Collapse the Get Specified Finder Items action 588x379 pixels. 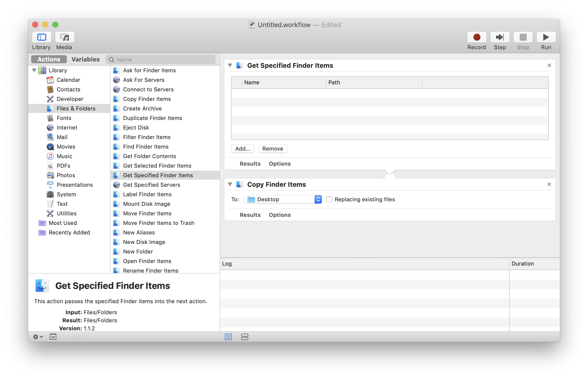pyautogui.click(x=230, y=65)
